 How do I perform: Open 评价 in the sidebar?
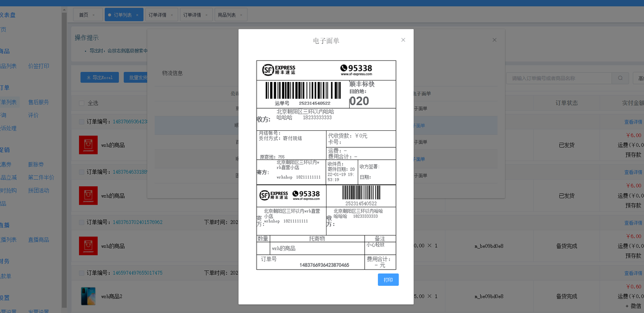33,115
